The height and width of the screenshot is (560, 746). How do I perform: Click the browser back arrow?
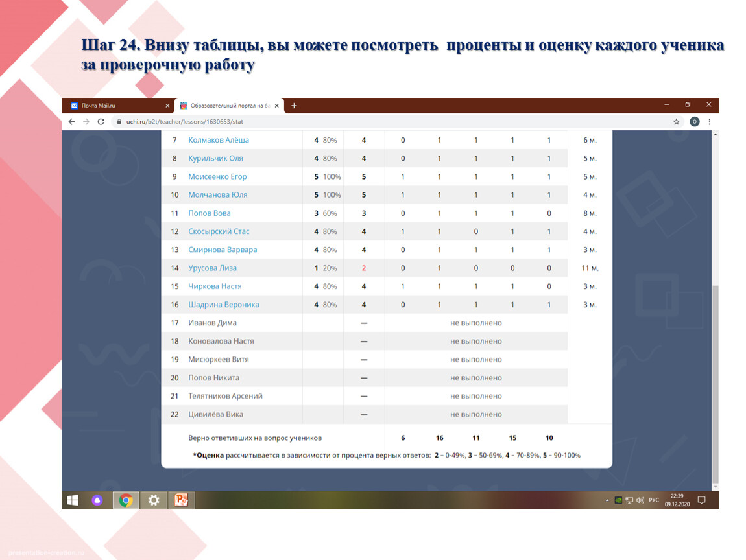pos(72,122)
